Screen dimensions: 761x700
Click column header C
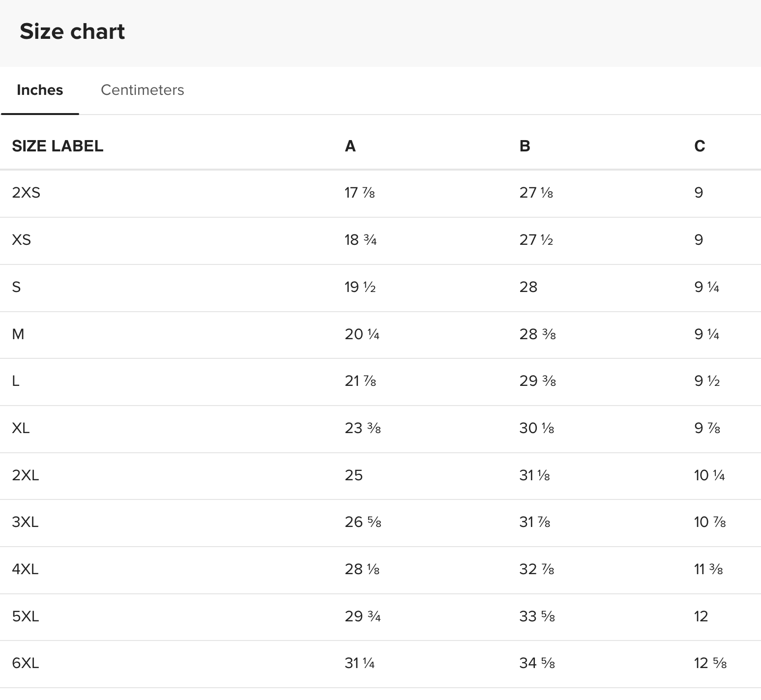point(700,146)
